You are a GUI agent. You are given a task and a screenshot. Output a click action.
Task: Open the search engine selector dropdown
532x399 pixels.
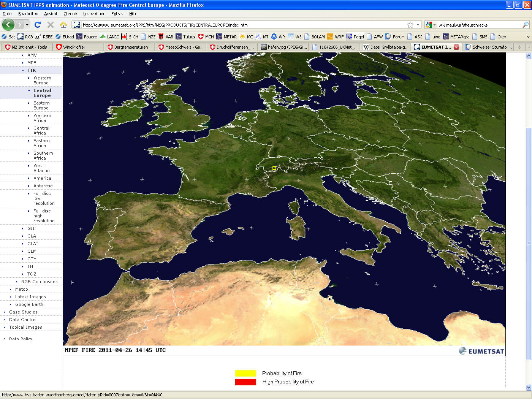(x=431, y=25)
